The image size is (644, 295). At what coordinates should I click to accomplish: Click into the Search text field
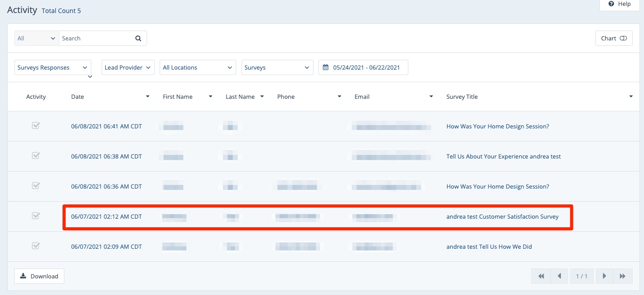tap(96, 39)
